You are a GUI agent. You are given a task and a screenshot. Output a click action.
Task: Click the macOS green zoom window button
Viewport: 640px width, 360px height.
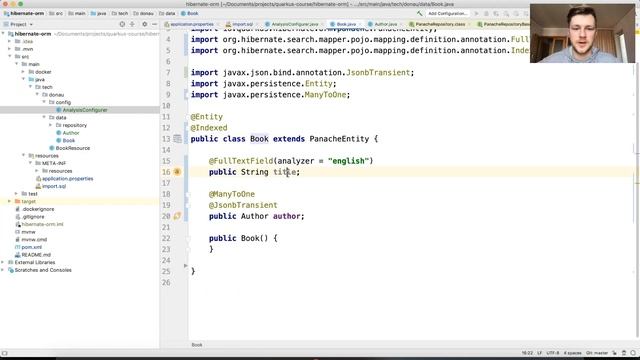click(20, 4)
